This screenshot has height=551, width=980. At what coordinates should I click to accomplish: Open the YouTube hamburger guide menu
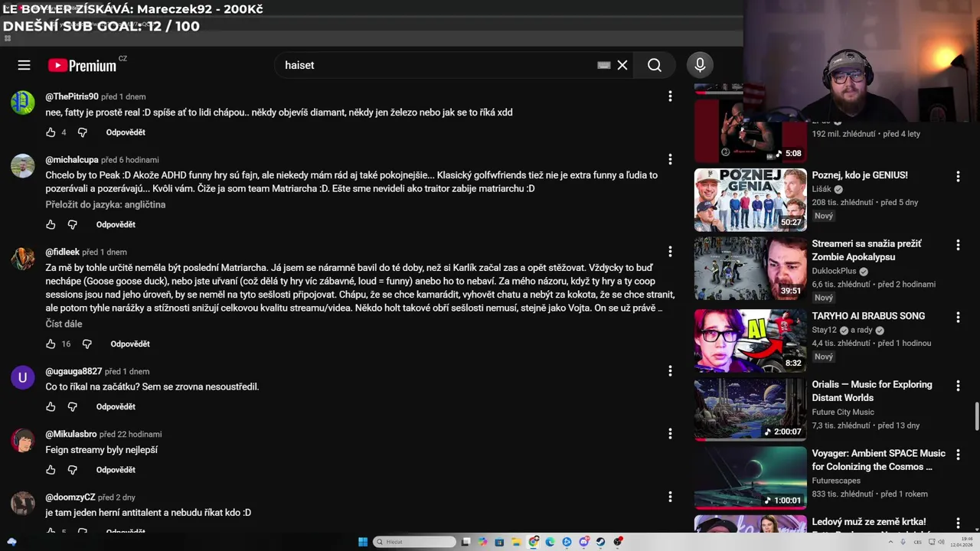point(24,65)
